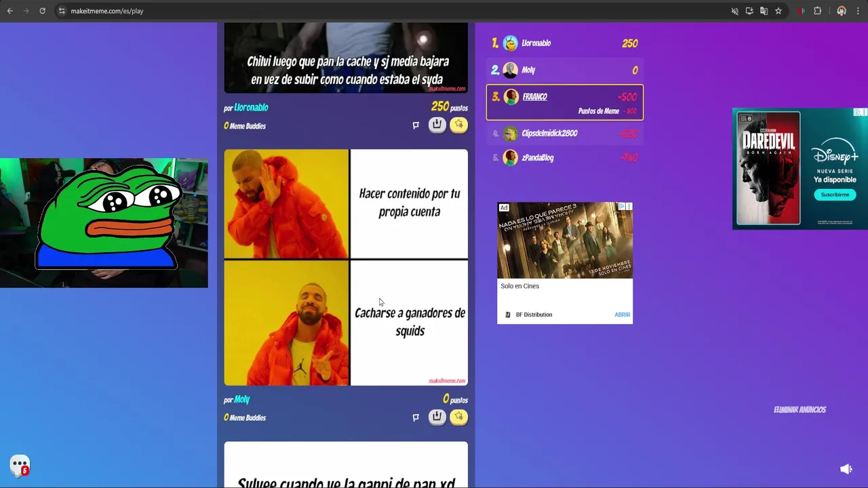Click 0 Meme Buddies under Lloronablo's meme
Screen dimensions: 868x488
click(x=245, y=125)
